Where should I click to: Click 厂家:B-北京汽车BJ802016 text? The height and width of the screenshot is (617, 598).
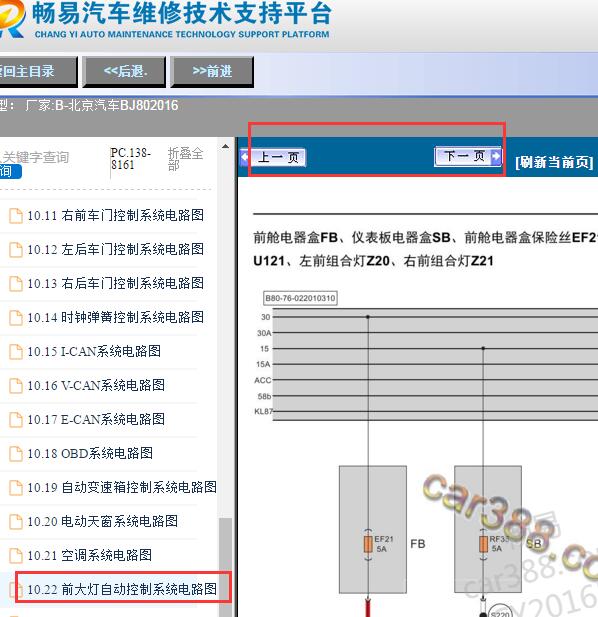(x=102, y=105)
